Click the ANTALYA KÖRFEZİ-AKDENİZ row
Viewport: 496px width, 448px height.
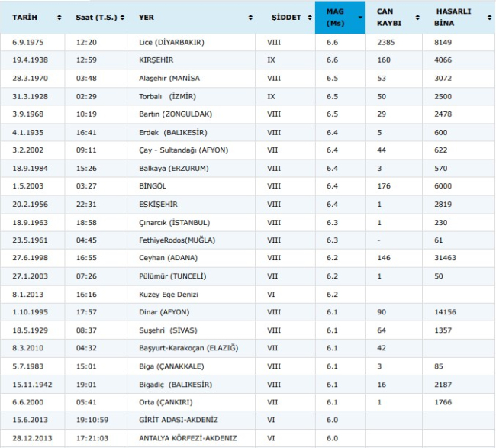tap(187, 438)
